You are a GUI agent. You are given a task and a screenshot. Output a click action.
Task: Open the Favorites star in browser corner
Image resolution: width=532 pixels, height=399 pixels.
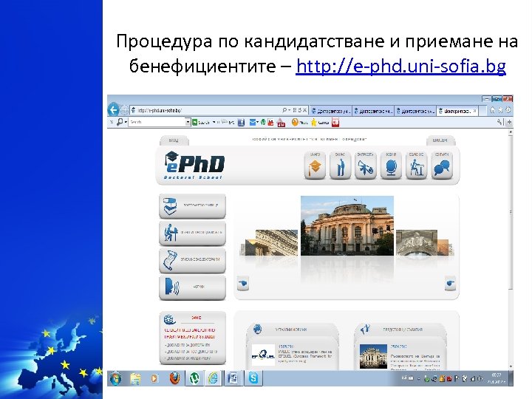[x=500, y=110]
